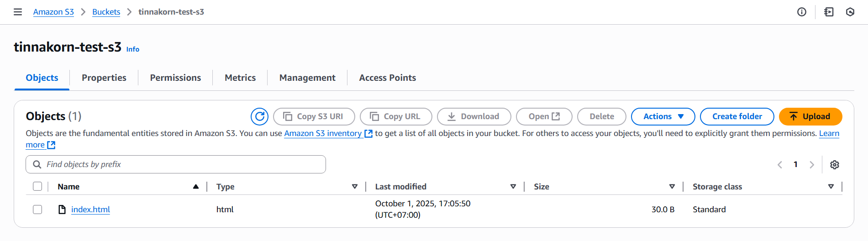
Task: Open the Type column filter arrow
Action: (355, 187)
